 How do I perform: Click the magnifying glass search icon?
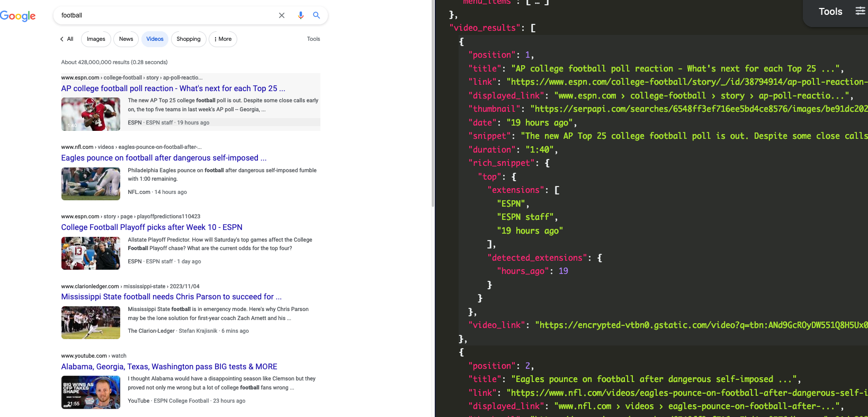(x=316, y=15)
